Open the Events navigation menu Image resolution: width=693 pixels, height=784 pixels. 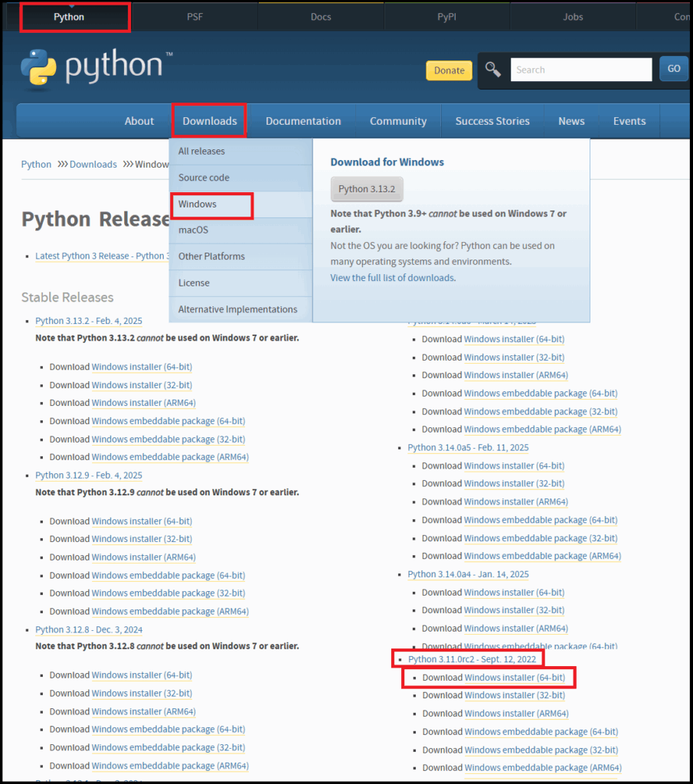629,121
